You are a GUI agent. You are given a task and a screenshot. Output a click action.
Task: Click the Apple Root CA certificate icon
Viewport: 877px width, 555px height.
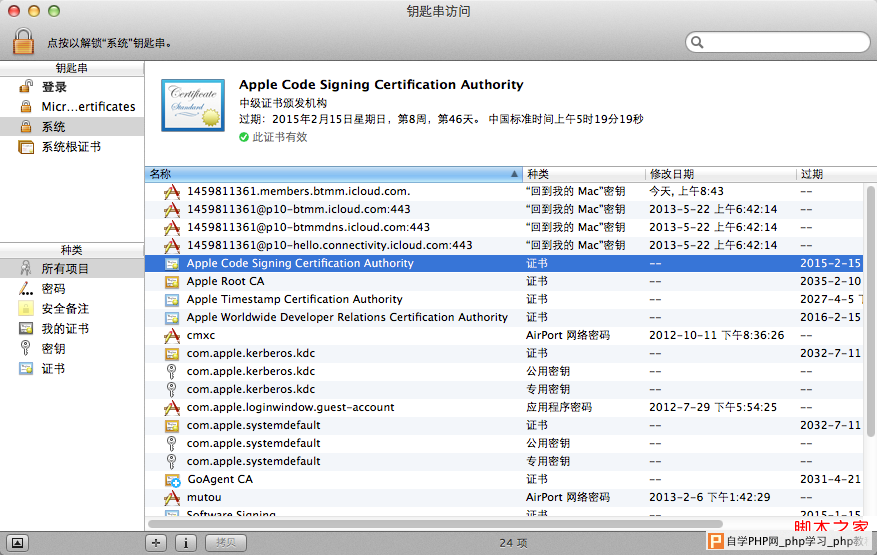click(x=172, y=282)
